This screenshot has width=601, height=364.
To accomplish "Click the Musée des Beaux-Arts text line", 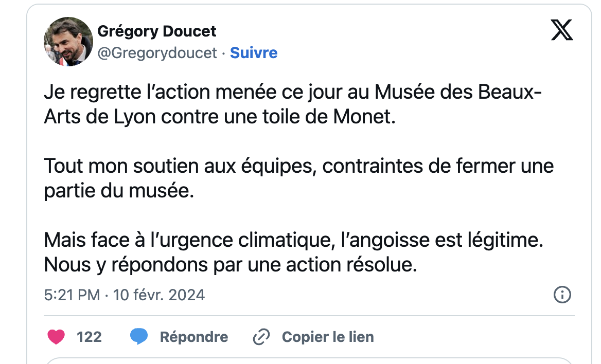I will pos(293,92).
